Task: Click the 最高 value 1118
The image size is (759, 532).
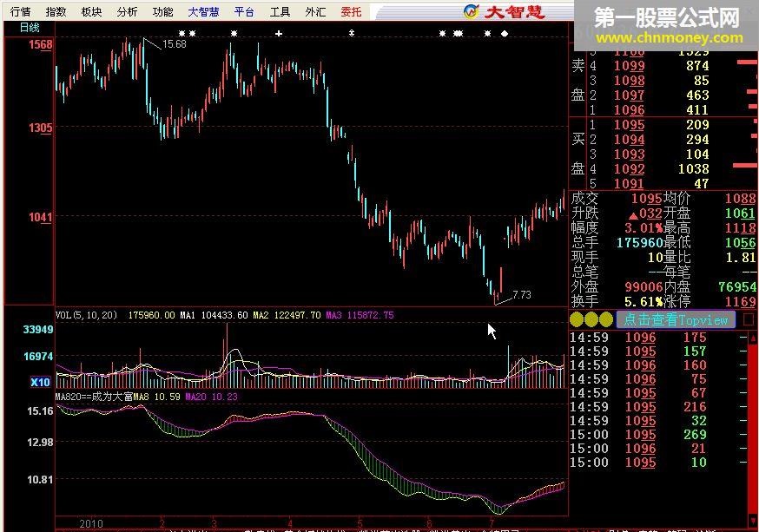Action: click(x=740, y=227)
